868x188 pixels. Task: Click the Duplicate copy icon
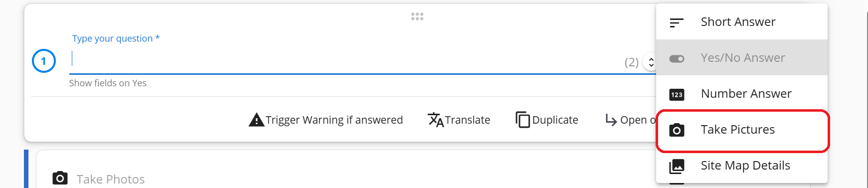522,120
